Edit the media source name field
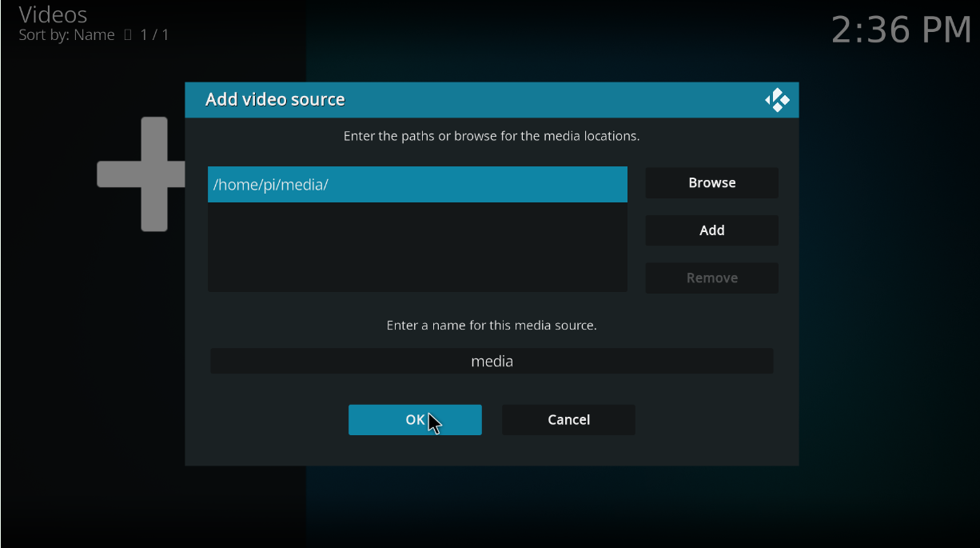 (492, 362)
